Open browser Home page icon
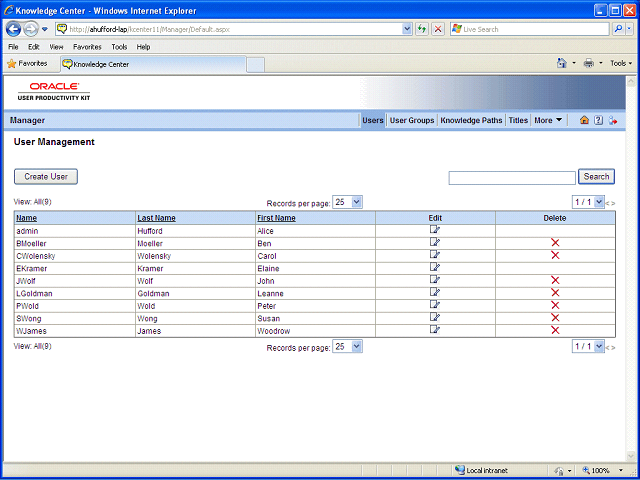This screenshot has width=640, height=480. point(562,63)
